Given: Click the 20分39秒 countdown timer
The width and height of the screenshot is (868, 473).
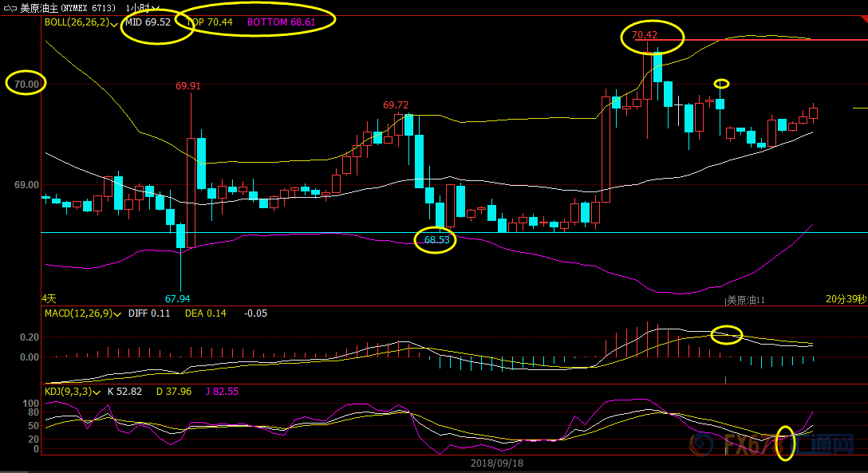Looking at the screenshot, I should (845, 298).
